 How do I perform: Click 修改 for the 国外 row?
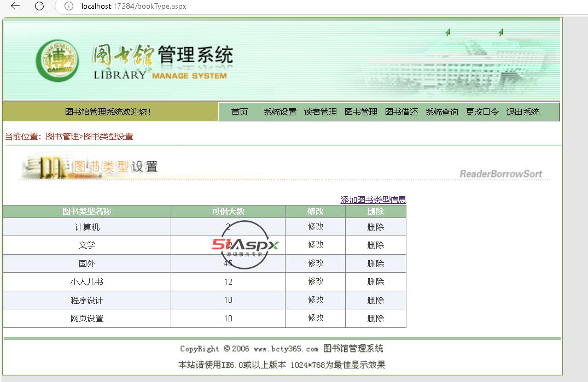click(316, 263)
